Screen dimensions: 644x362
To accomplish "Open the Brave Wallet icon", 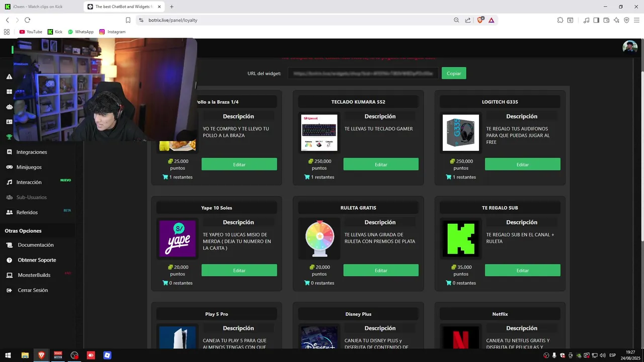I will 606,20.
